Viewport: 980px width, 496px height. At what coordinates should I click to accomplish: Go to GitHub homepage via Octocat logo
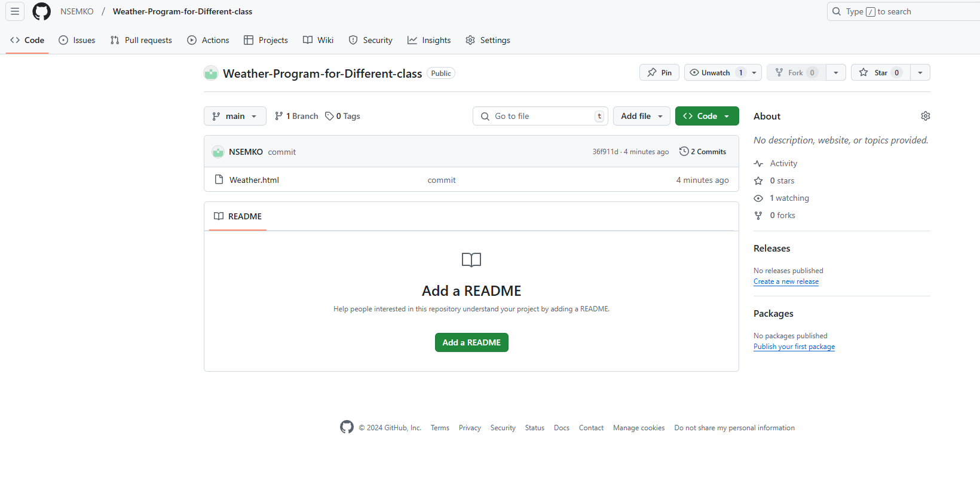[x=42, y=11]
